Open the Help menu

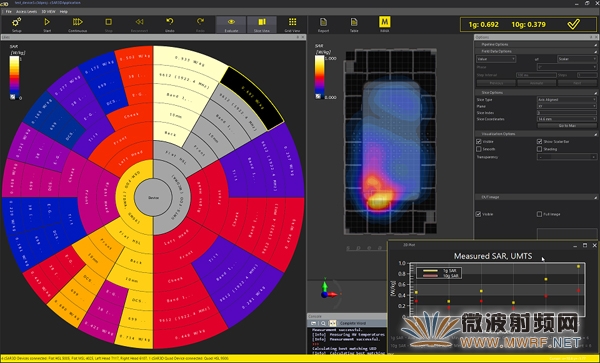[64, 11]
